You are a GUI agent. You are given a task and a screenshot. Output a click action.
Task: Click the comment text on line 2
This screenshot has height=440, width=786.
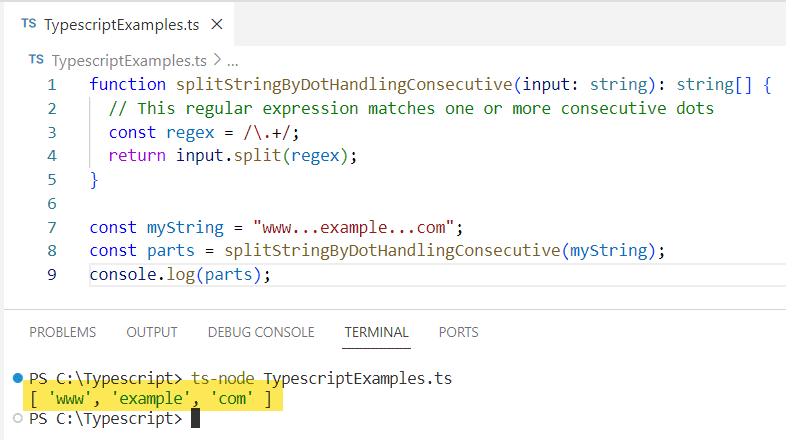[412, 109]
